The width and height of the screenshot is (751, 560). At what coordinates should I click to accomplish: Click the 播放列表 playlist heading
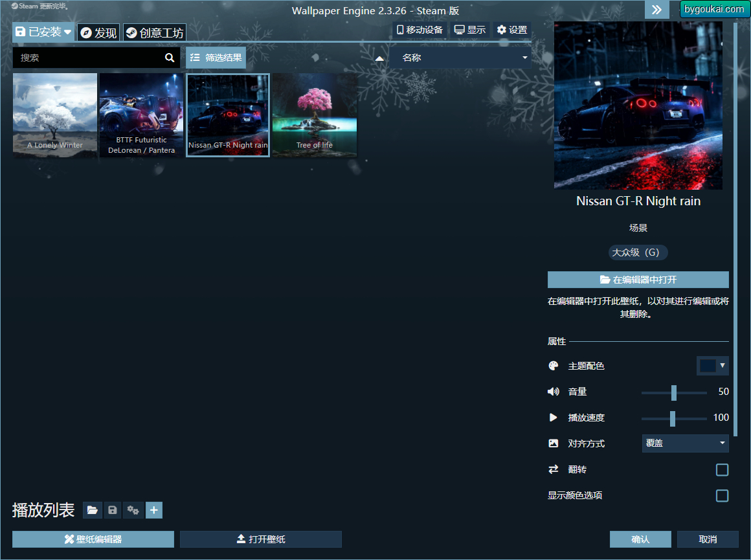43,510
